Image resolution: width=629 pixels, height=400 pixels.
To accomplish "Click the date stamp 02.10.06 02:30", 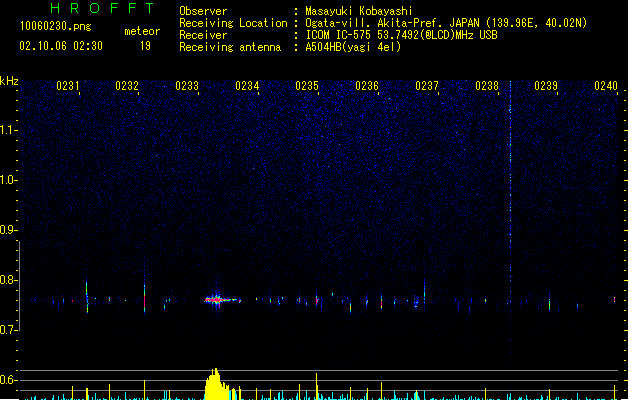I will [61, 46].
